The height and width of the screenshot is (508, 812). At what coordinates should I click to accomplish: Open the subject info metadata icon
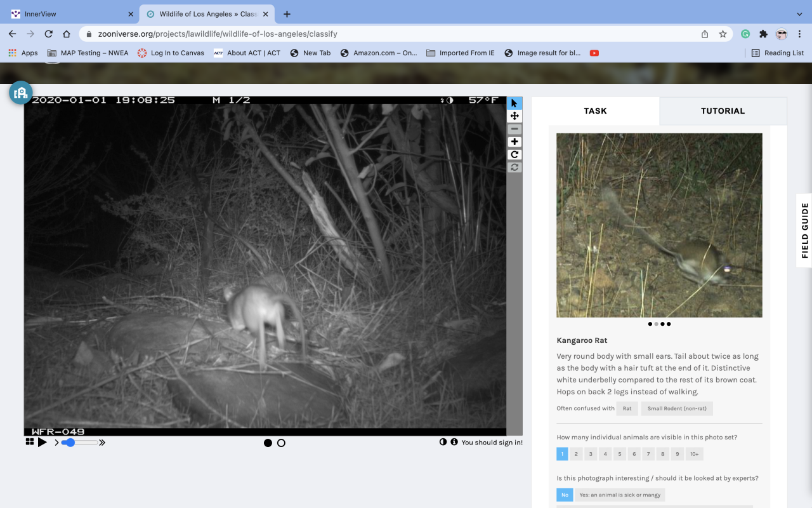(454, 442)
